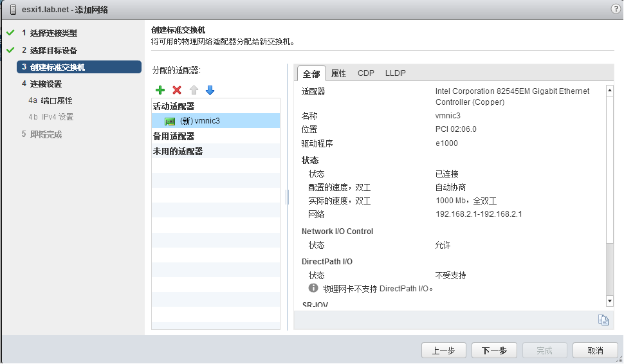Move adapter down with blue arrow icon
This screenshot has width=624, height=364.
pyautogui.click(x=210, y=90)
